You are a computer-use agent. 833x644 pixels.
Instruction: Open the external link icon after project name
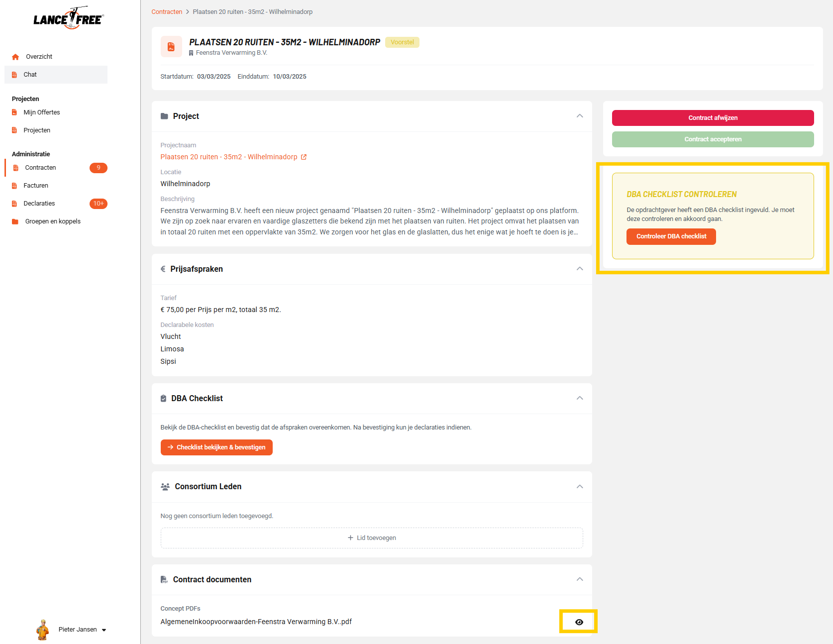[x=304, y=157]
